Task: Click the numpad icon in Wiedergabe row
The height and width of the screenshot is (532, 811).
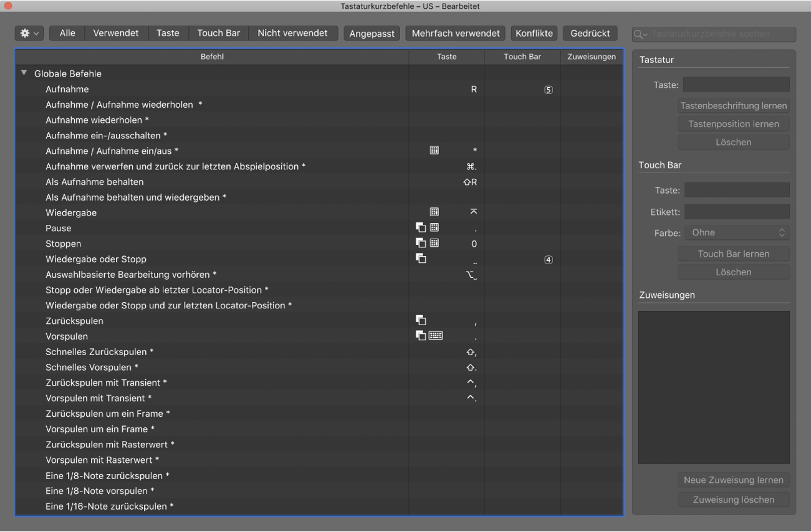Action: click(434, 212)
